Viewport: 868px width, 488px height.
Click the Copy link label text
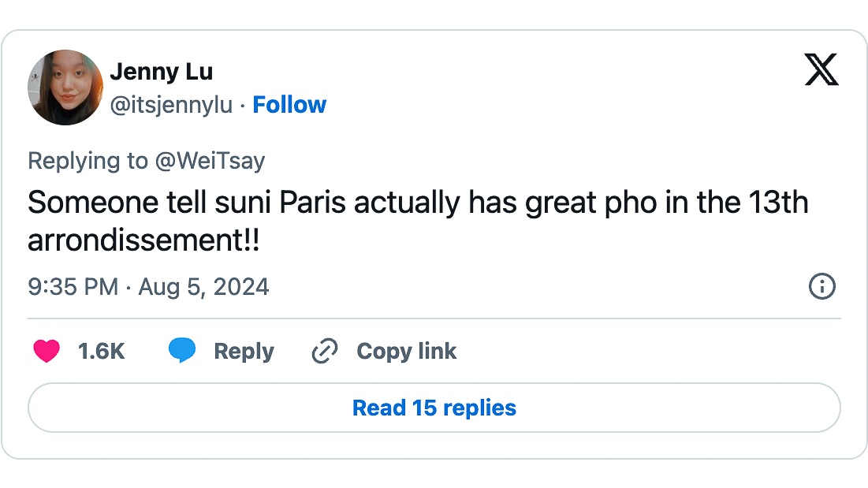[x=406, y=351]
